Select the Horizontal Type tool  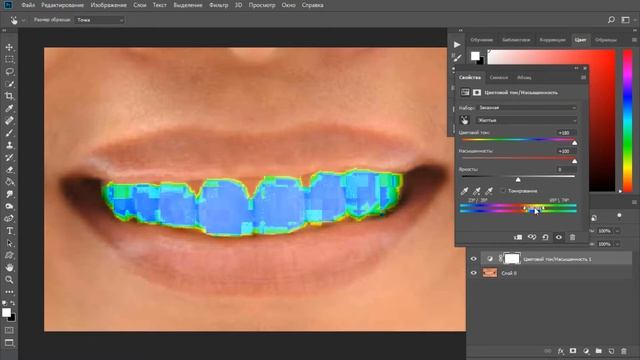[x=9, y=231]
